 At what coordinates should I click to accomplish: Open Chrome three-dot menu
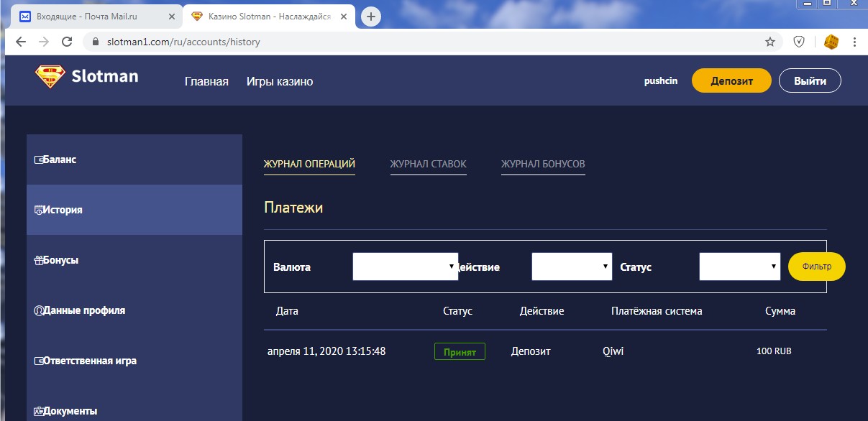pos(854,42)
